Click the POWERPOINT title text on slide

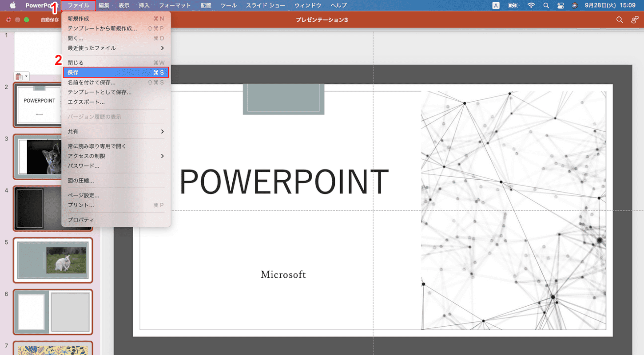click(284, 182)
